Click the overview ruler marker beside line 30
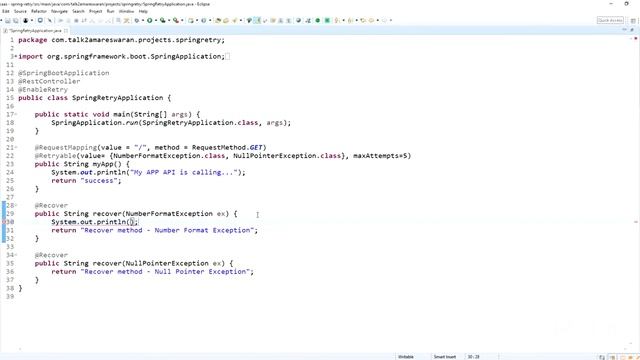Viewport: 640px width, 360px height. click(x=636, y=222)
